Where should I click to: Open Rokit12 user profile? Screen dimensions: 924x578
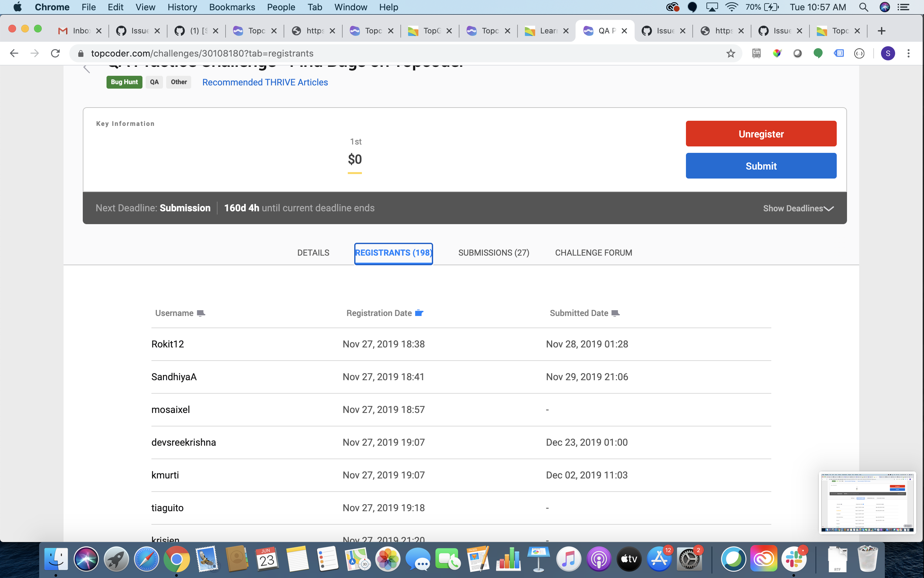click(167, 344)
